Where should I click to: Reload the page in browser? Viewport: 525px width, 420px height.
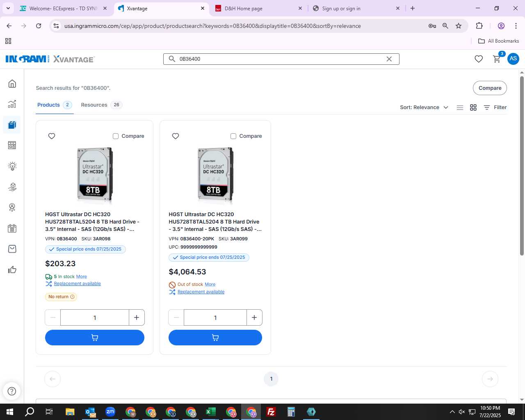39,26
